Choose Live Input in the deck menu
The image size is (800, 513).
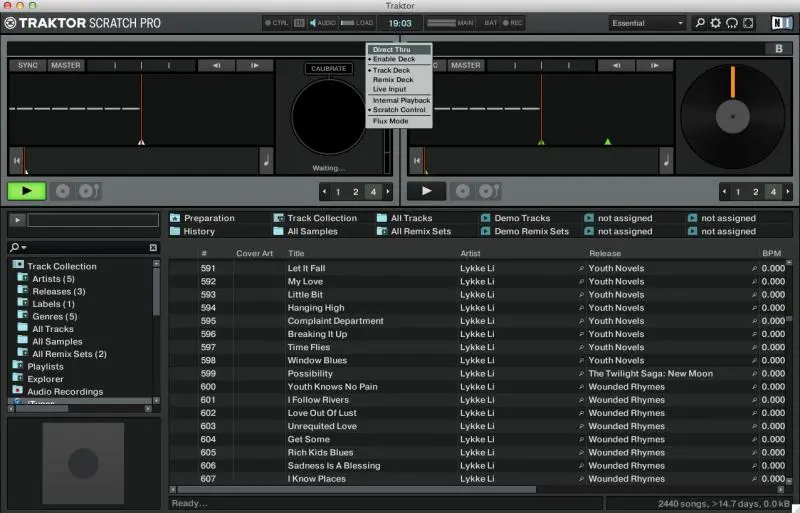[391, 89]
